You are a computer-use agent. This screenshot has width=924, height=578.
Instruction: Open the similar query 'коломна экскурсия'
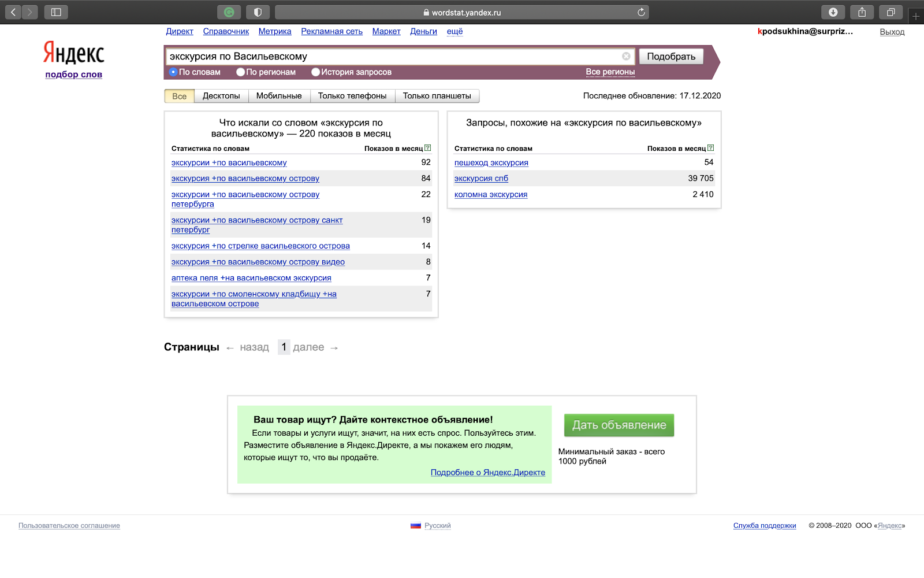pyautogui.click(x=491, y=194)
